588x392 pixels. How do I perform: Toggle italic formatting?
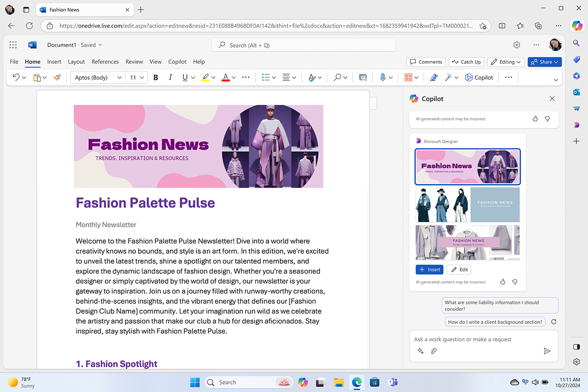click(171, 77)
